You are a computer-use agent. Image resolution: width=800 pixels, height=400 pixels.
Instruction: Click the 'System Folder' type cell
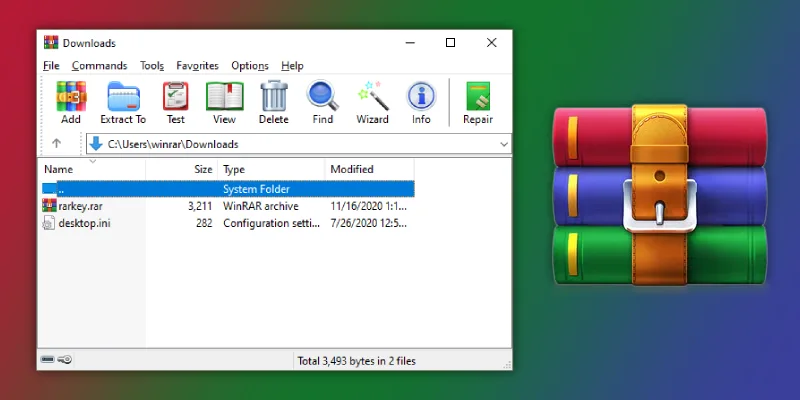point(256,189)
